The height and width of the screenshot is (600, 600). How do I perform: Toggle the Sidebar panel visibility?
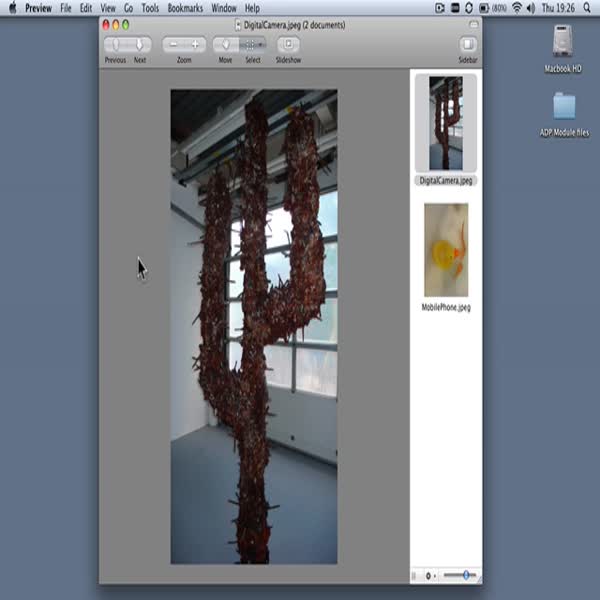pyautogui.click(x=468, y=45)
